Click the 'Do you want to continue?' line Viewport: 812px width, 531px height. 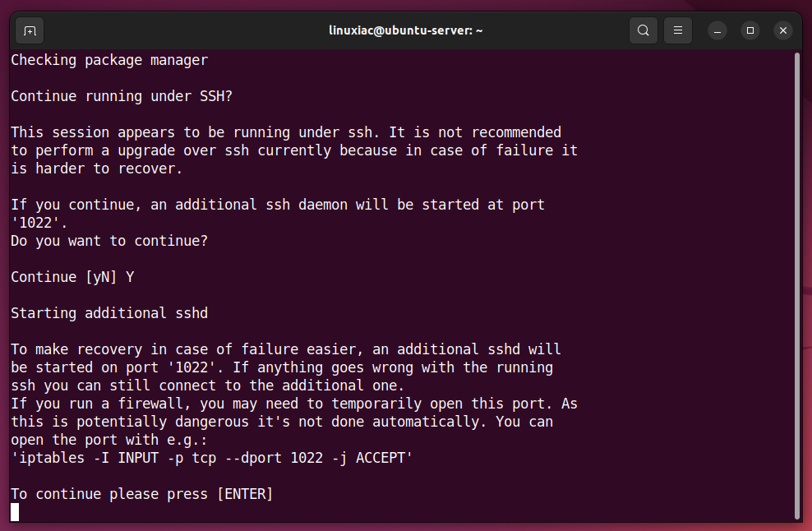point(109,241)
